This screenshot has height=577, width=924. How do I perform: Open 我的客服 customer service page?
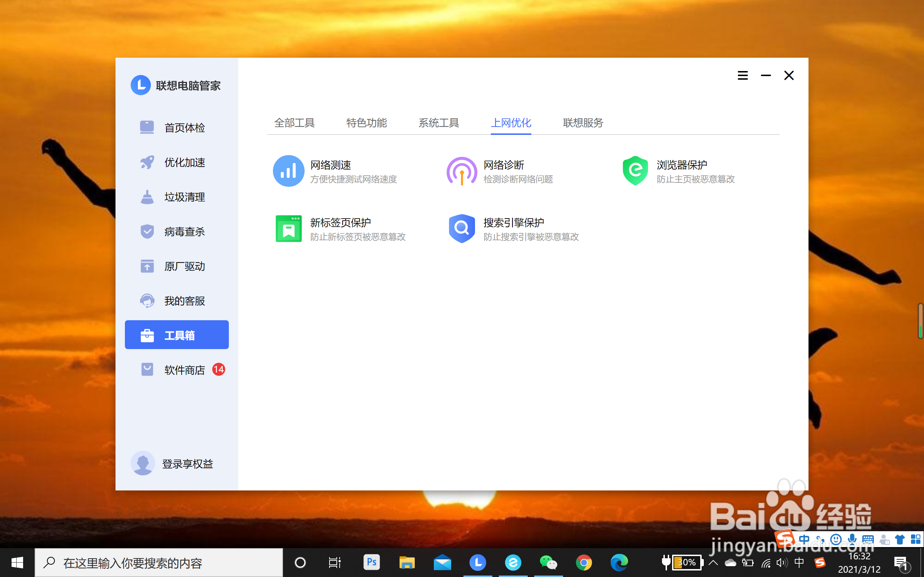tap(184, 301)
